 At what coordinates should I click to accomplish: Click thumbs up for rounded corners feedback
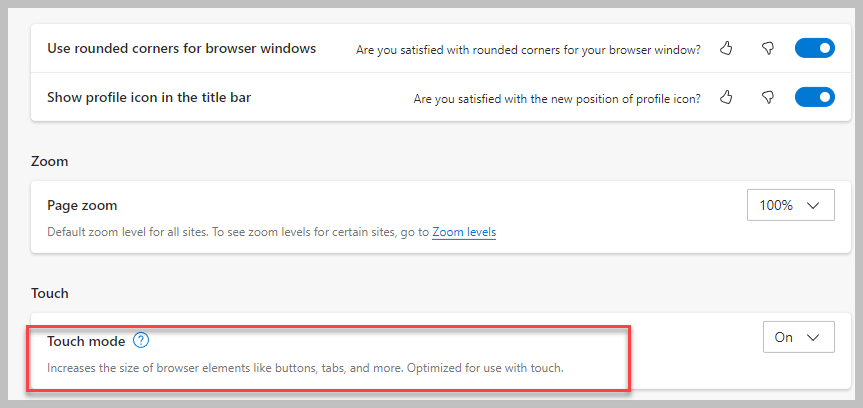727,48
